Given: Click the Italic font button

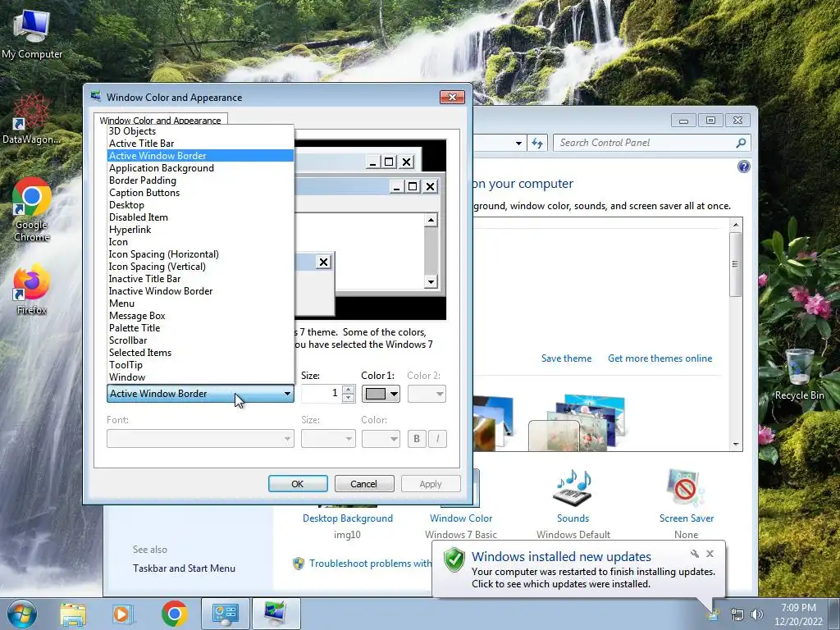Looking at the screenshot, I should coord(438,439).
